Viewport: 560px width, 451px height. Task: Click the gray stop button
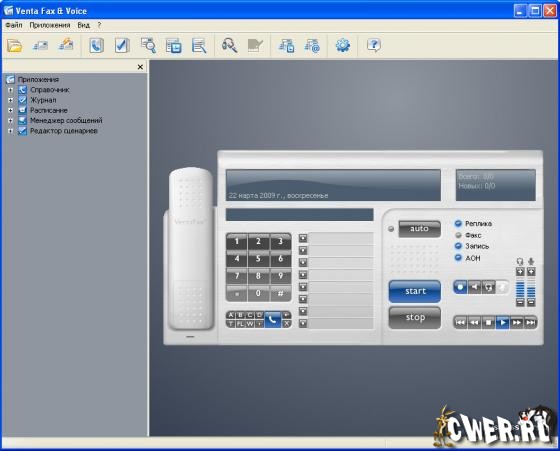click(x=415, y=317)
